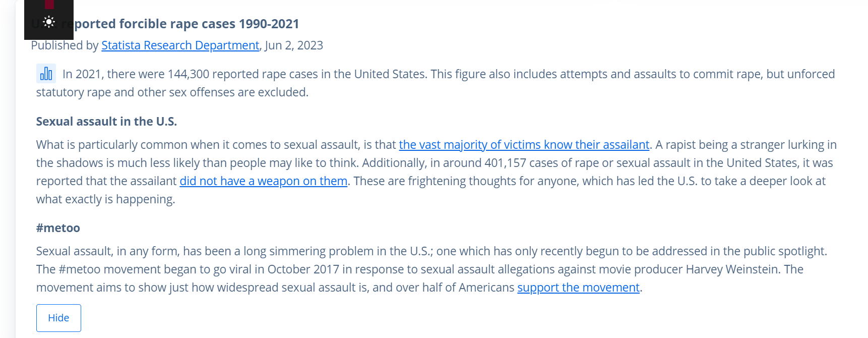Click the publication date Jun 2, 2023
The image size is (868, 338).
pyautogui.click(x=294, y=45)
